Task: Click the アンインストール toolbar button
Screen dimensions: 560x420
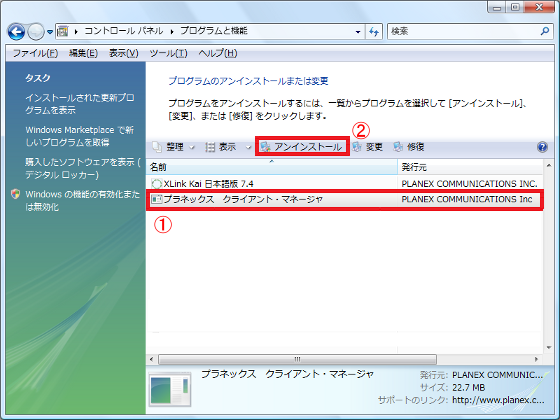Action: (302, 147)
